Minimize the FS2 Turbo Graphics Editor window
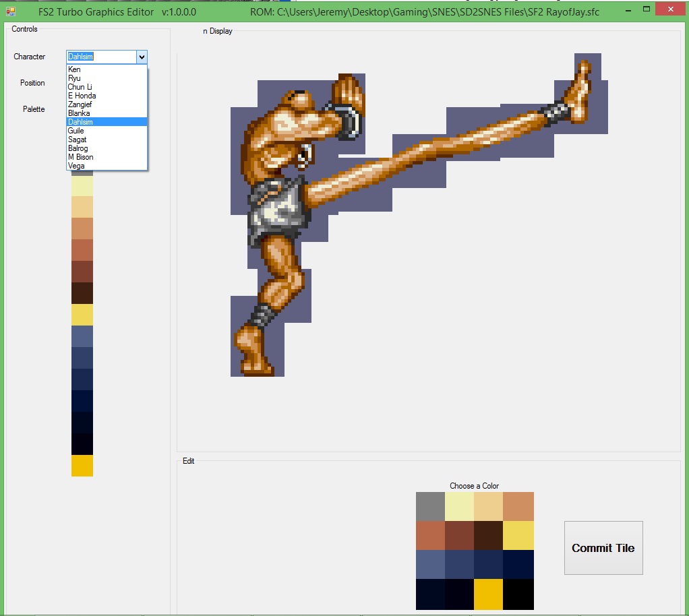The width and height of the screenshot is (689, 616). point(629,9)
